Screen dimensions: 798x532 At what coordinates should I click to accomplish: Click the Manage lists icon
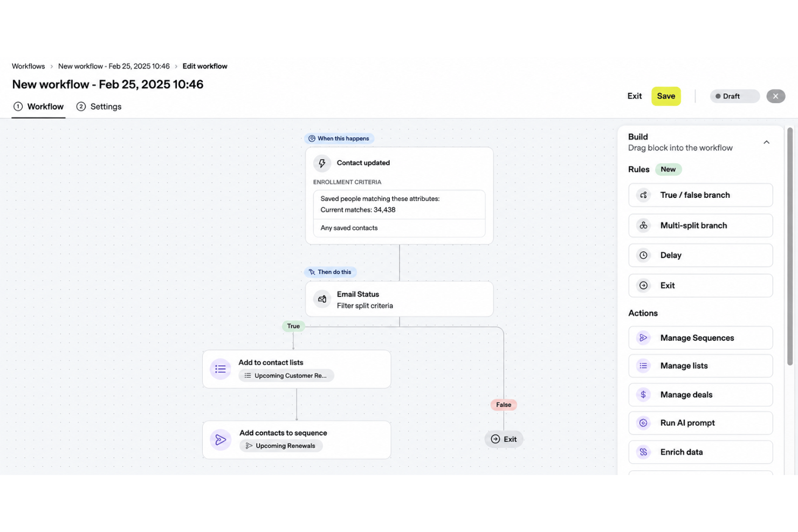[x=643, y=366]
